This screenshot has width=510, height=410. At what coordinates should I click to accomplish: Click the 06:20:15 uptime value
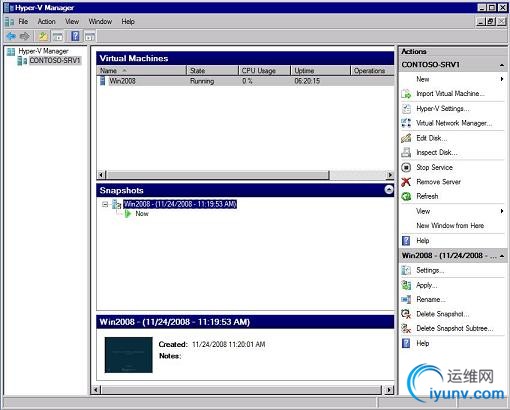click(307, 81)
